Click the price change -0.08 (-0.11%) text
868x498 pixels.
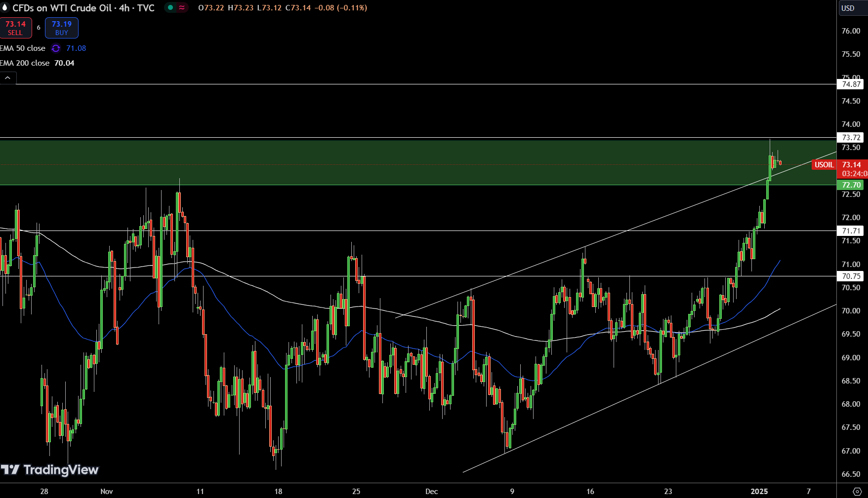coord(341,8)
